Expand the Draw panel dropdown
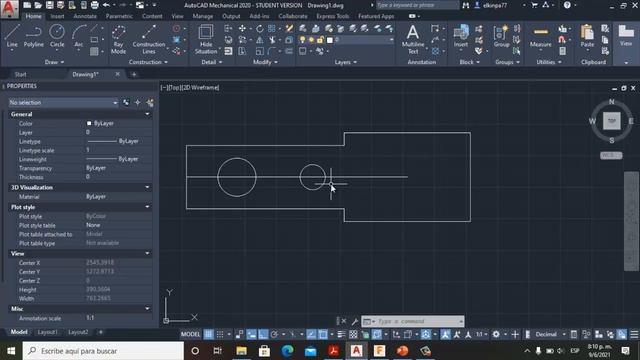 click(x=54, y=62)
